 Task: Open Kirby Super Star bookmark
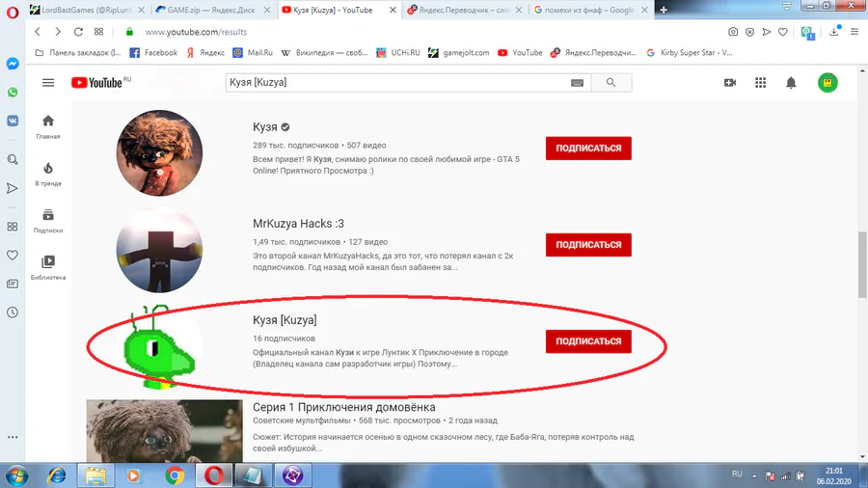pyautogui.click(x=690, y=53)
